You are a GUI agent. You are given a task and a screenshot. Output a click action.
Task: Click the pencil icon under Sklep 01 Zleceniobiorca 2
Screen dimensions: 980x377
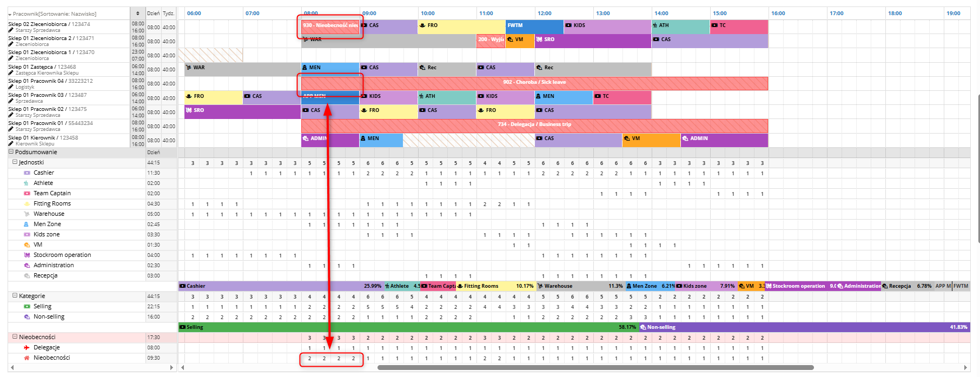point(11,44)
